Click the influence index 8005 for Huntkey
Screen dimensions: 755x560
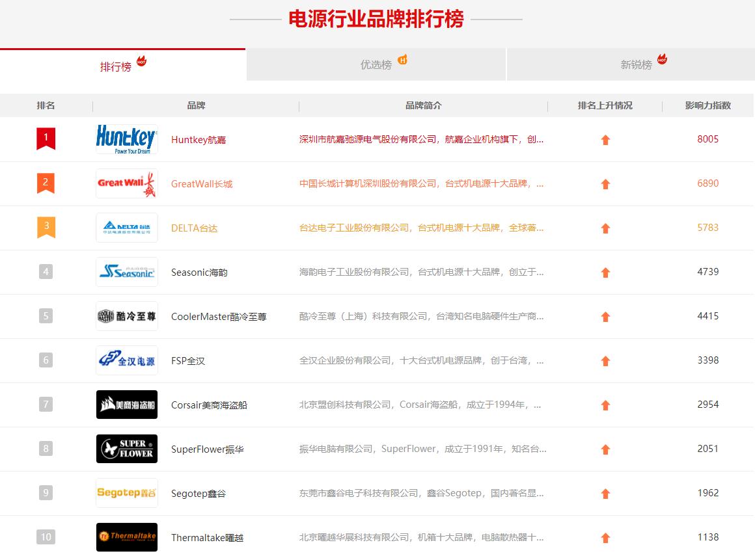pyautogui.click(x=708, y=139)
